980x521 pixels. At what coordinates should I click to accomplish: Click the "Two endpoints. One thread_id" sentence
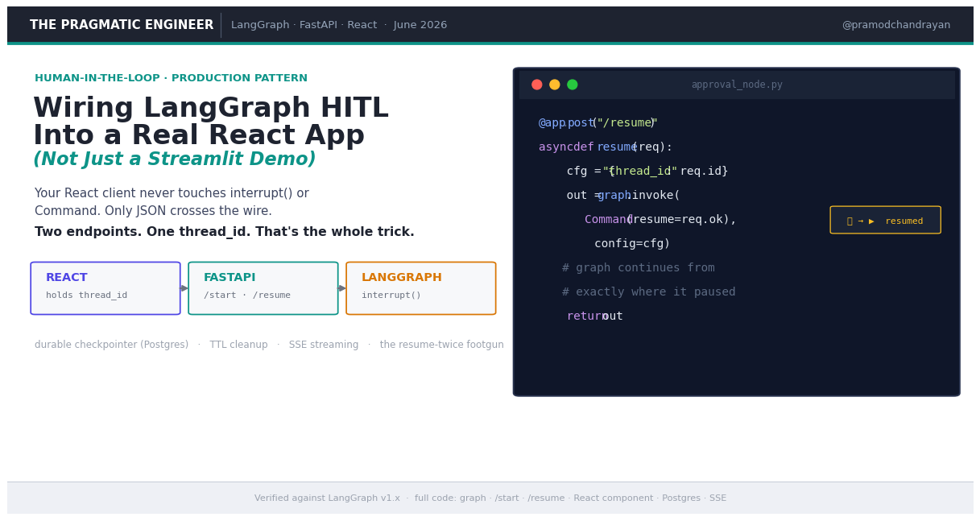tap(225, 232)
